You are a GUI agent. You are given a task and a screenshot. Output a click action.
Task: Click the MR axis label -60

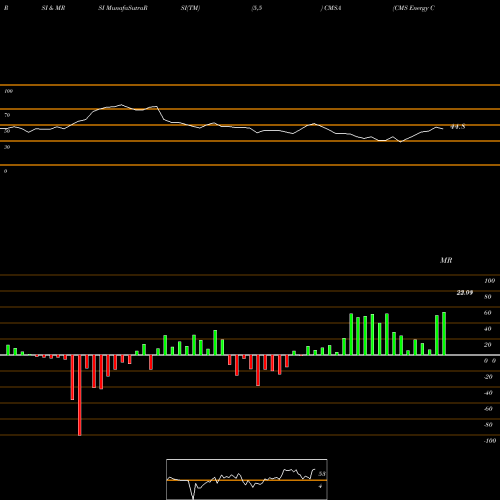[488, 409]
